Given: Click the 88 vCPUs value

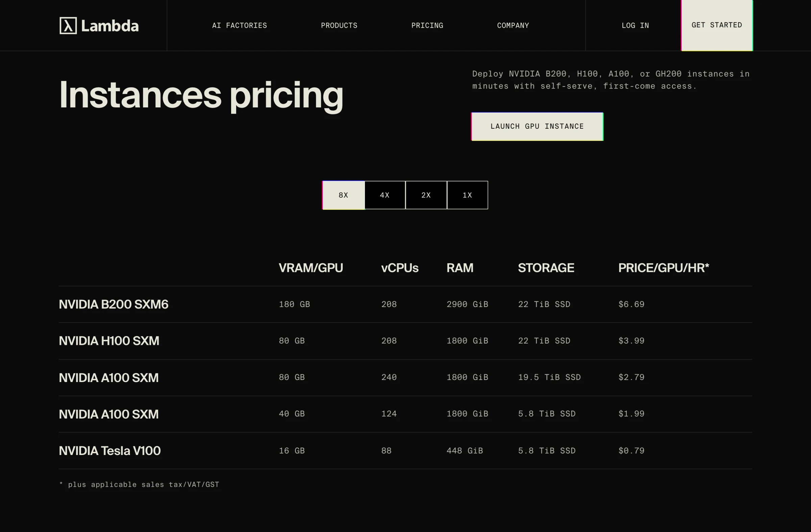Looking at the screenshot, I should click(387, 451).
